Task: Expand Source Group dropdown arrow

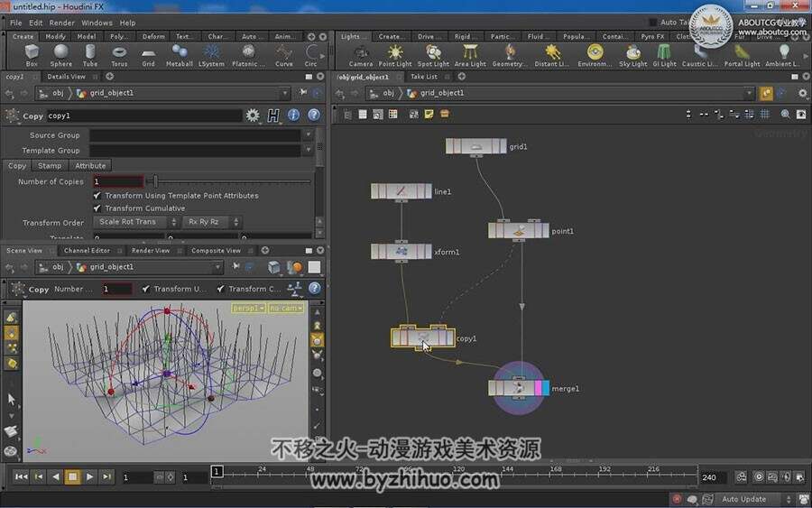Action: click(x=309, y=134)
